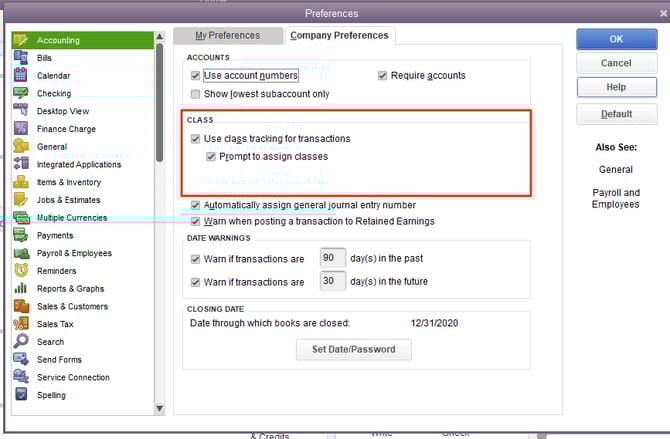Switch to the My Preferences tab
The width and height of the screenshot is (670, 439).
pos(227,36)
